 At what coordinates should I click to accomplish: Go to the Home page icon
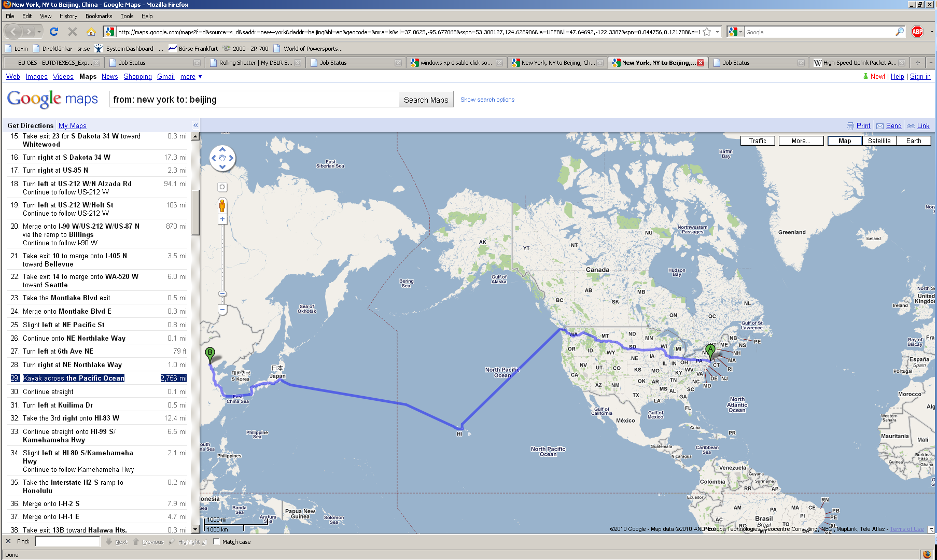[91, 32]
